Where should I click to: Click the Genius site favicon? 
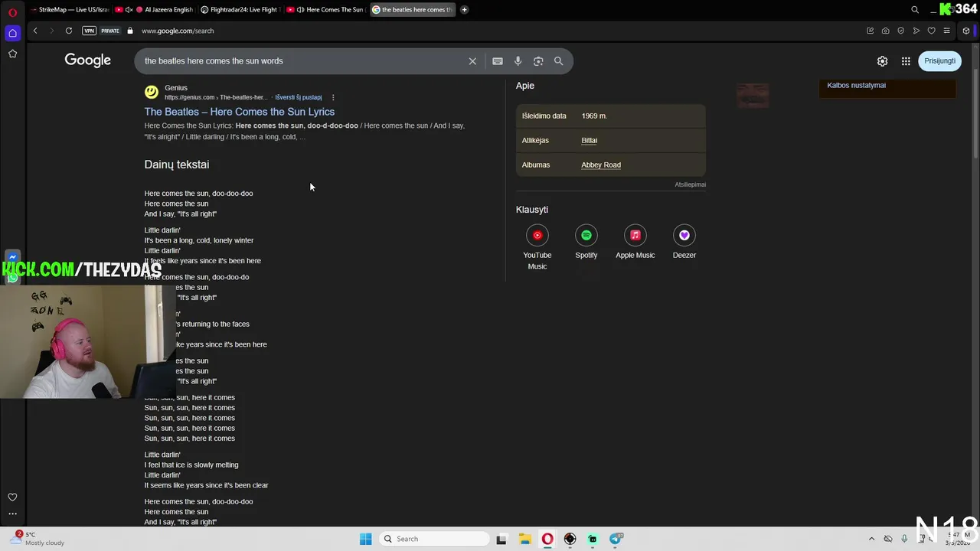point(152,92)
